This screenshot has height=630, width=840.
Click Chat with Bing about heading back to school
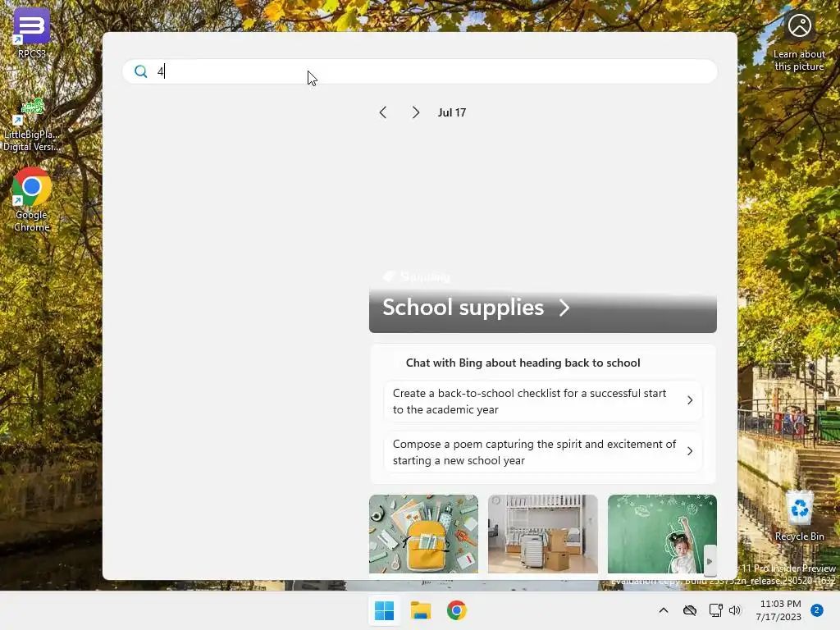[523, 363]
